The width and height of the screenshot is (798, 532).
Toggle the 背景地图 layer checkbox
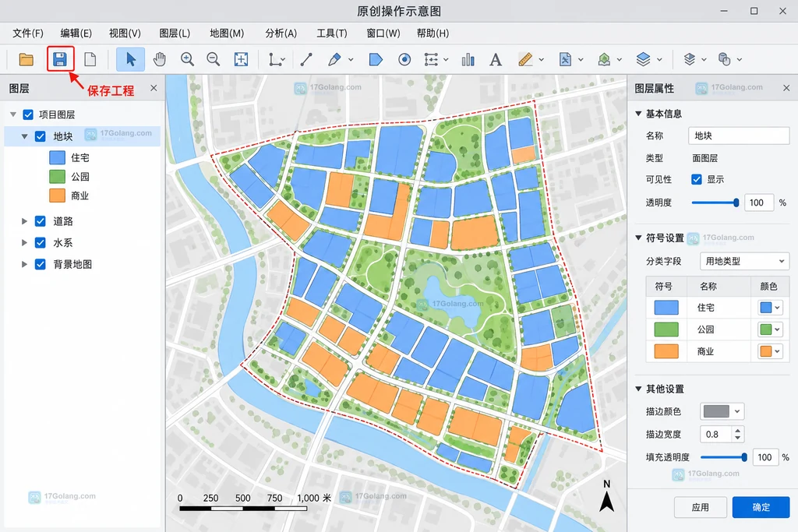[41, 264]
